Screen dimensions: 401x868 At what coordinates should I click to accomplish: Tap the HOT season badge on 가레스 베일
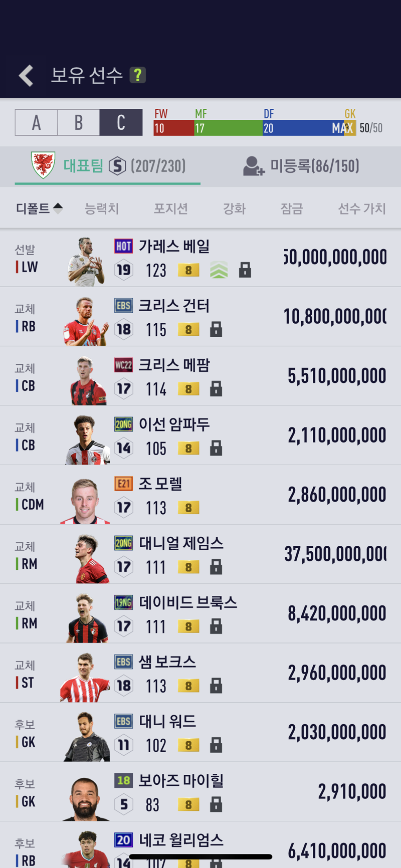pos(123,246)
